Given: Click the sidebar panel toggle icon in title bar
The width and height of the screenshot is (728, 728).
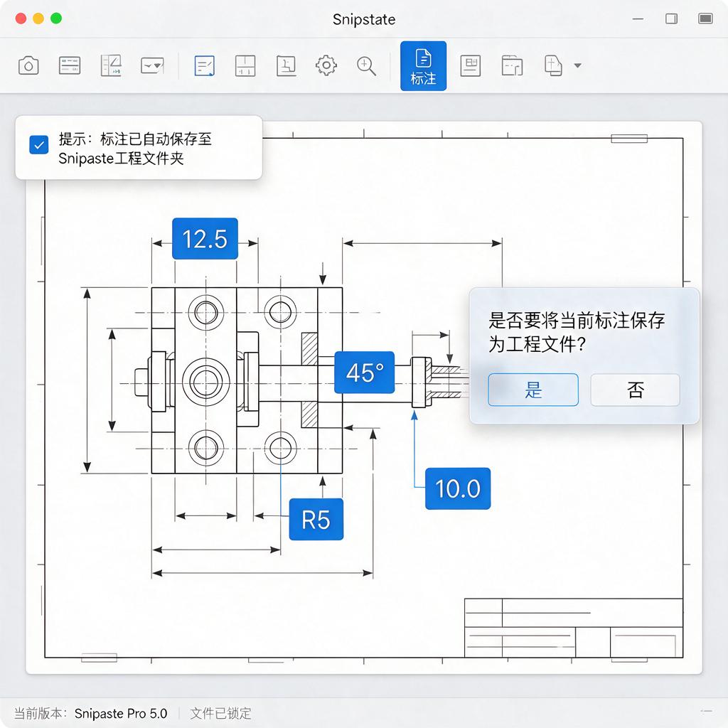Looking at the screenshot, I should click(671, 18).
